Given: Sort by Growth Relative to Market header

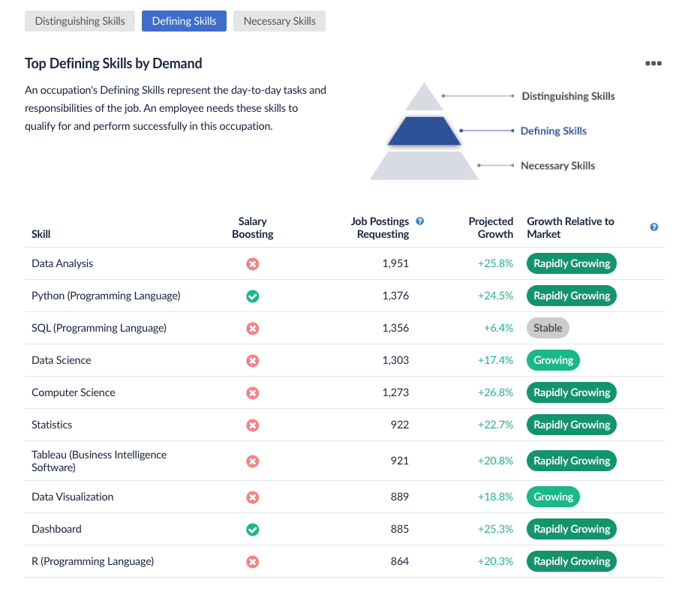Looking at the screenshot, I should click(x=570, y=227).
